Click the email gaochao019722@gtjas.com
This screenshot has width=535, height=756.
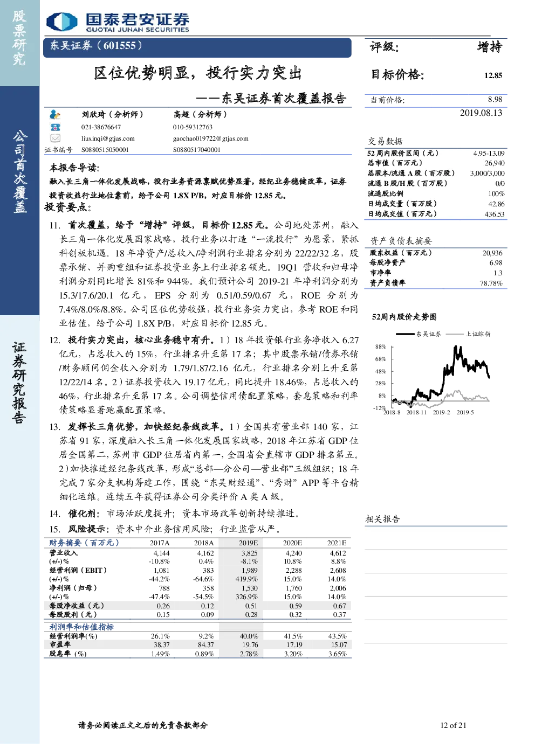(x=211, y=138)
